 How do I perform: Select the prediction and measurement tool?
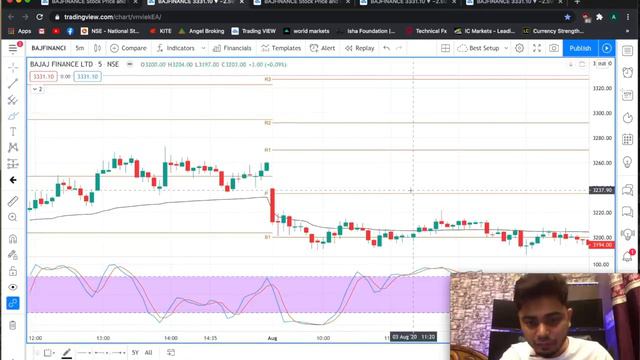[x=13, y=164]
